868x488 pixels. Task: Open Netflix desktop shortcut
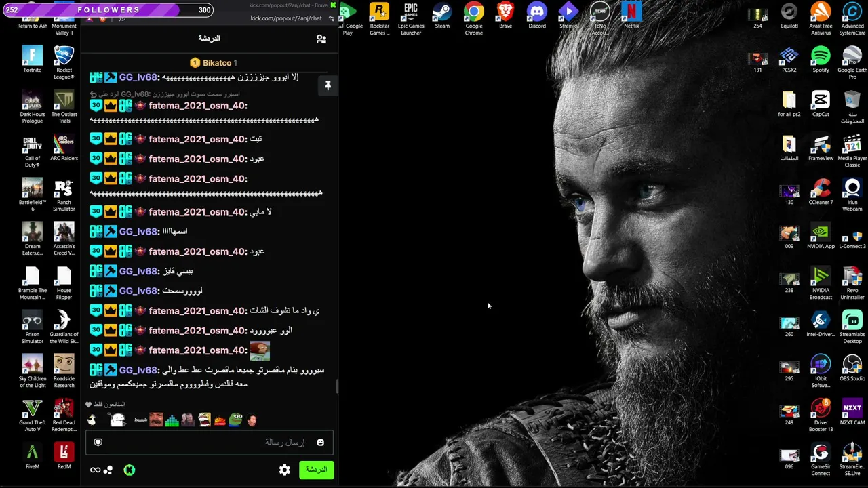[631, 16]
